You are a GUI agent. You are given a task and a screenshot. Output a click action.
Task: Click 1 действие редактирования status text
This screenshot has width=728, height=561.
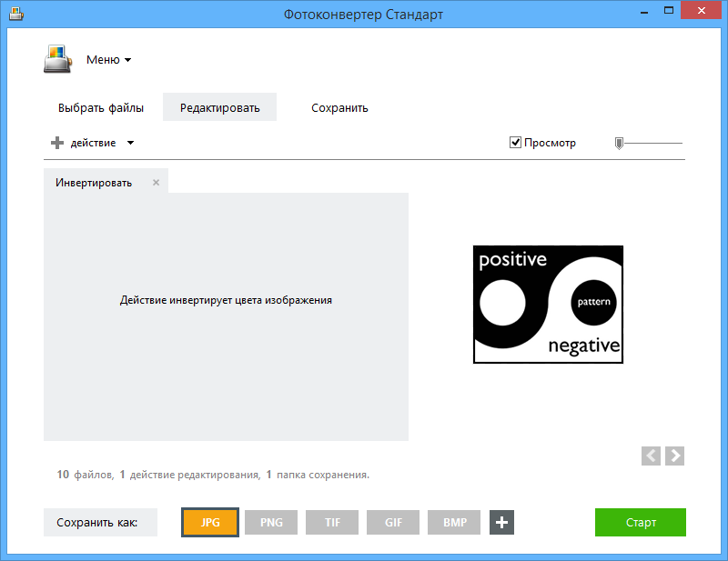[x=190, y=475]
